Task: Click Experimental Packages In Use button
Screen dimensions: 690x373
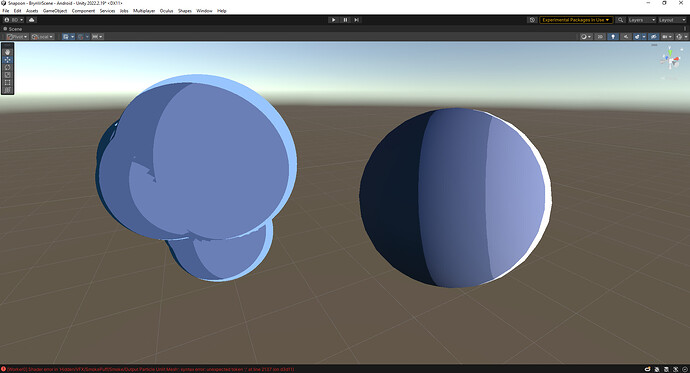Action: click(x=576, y=20)
